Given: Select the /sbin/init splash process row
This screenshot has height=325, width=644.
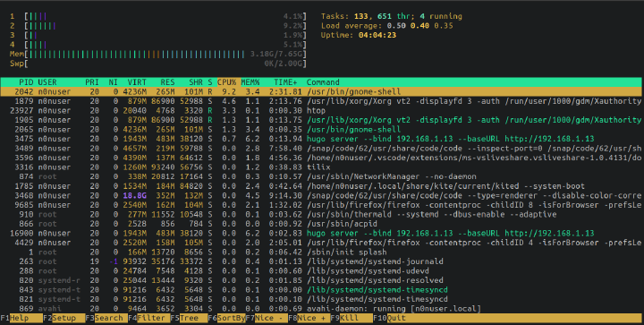Looking at the screenshot, I should 321,252.
